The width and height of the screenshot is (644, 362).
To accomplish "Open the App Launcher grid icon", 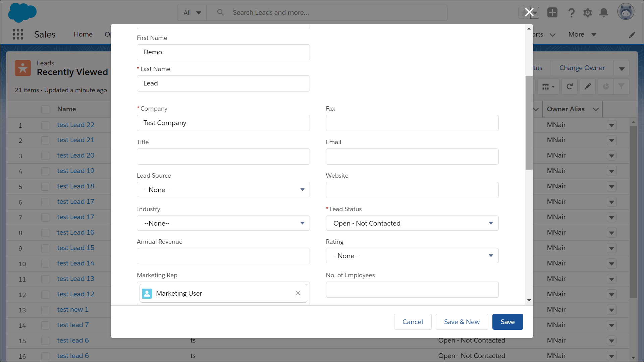I will pyautogui.click(x=18, y=34).
